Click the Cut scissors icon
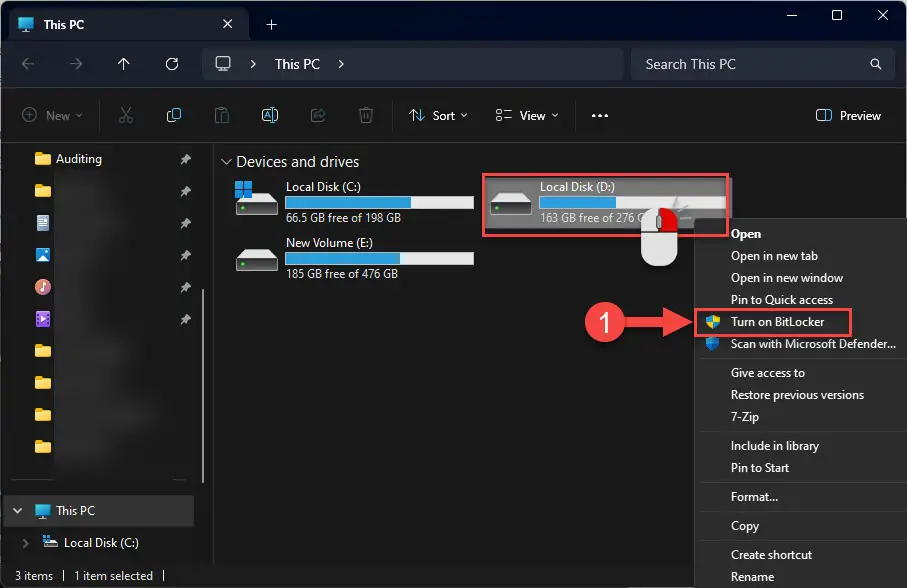The height and width of the screenshot is (588, 907). (x=126, y=116)
